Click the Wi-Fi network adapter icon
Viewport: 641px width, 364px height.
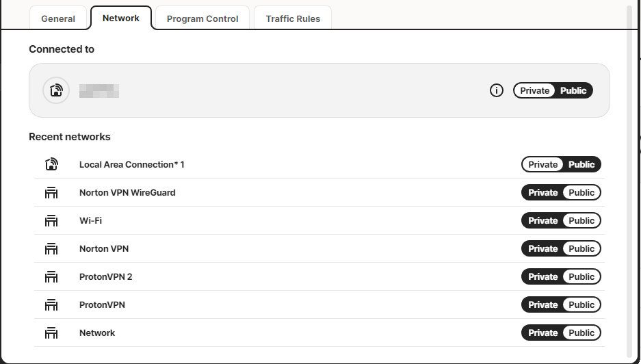click(x=51, y=221)
